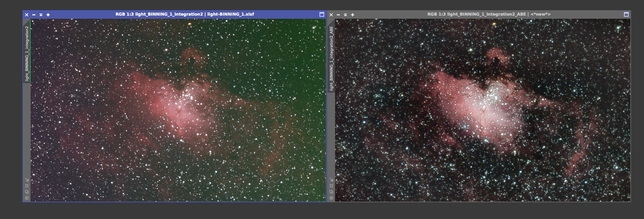Image resolution: width=644 pixels, height=219 pixels.
Task: Toggle fullscreen on the integration2 window title bar
Action: tap(321, 14)
